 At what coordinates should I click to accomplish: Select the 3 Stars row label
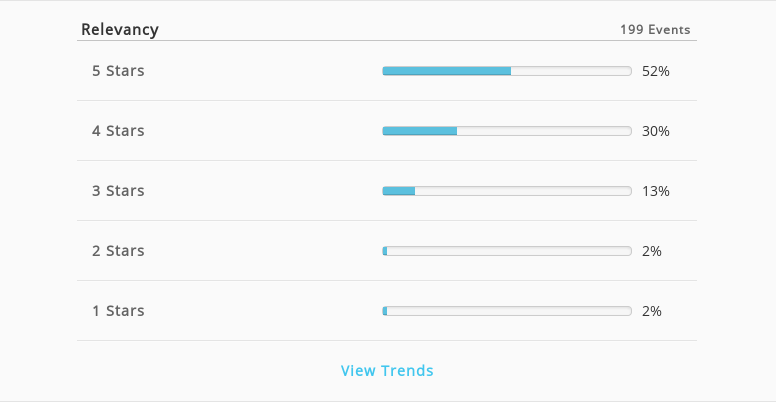point(118,191)
